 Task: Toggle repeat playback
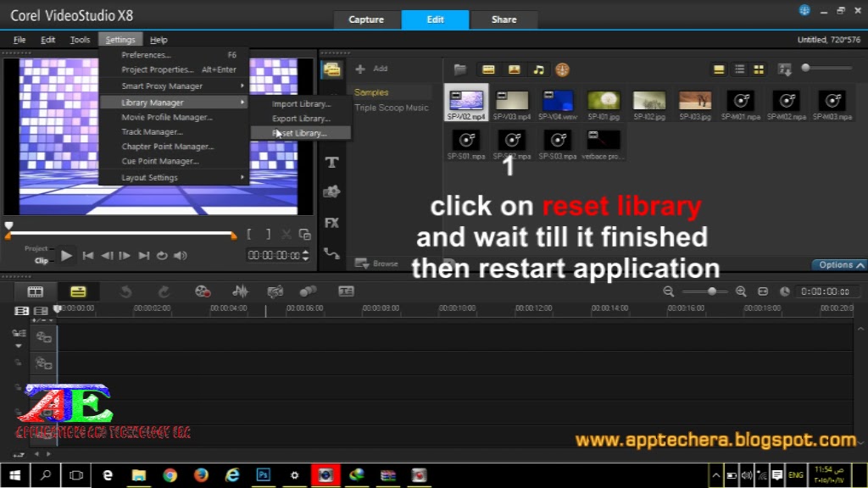coord(162,256)
